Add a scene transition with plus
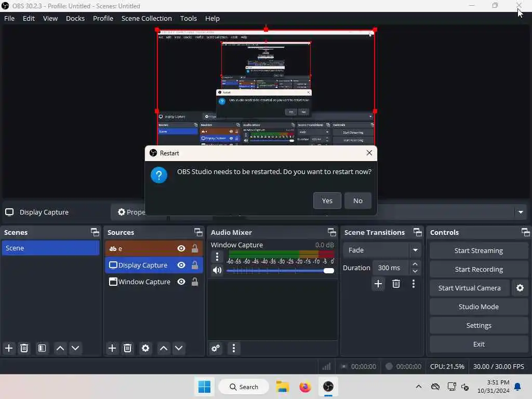532x399 pixels. click(378, 284)
